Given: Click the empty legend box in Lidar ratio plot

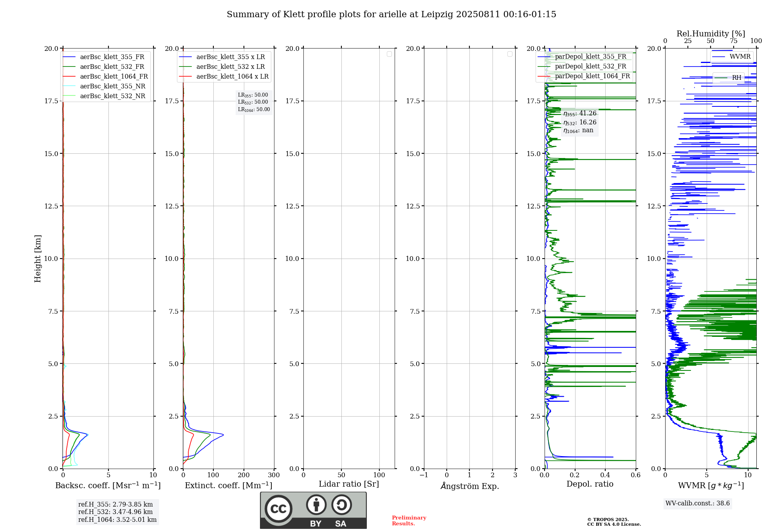Looking at the screenshot, I should coord(389,54).
